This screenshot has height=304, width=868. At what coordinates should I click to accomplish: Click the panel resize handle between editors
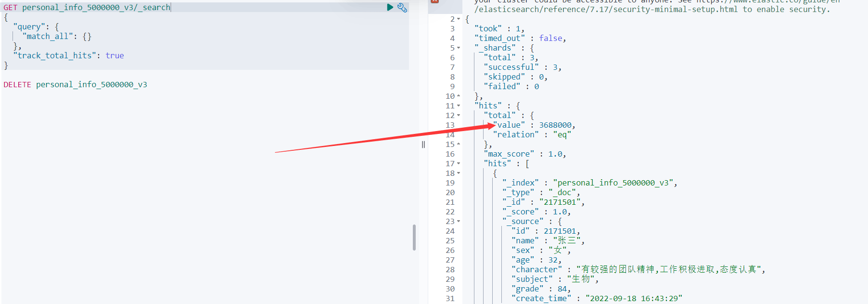(x=423, y=145)
